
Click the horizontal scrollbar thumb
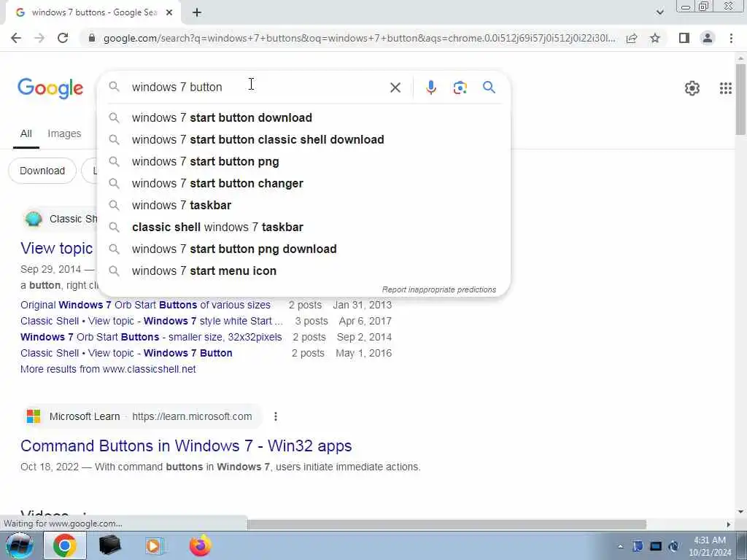[x=446, y=525]
